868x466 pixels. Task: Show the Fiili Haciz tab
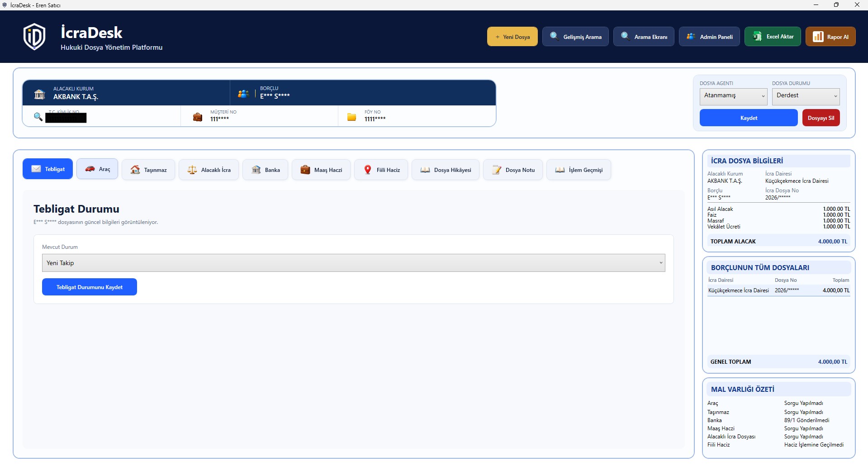coord(381,170)
